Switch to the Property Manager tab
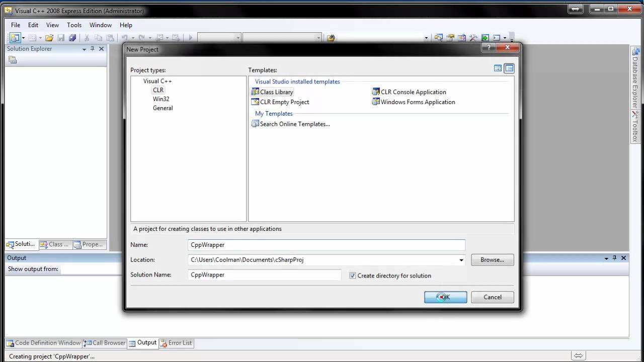 click(x=89, y=244)
